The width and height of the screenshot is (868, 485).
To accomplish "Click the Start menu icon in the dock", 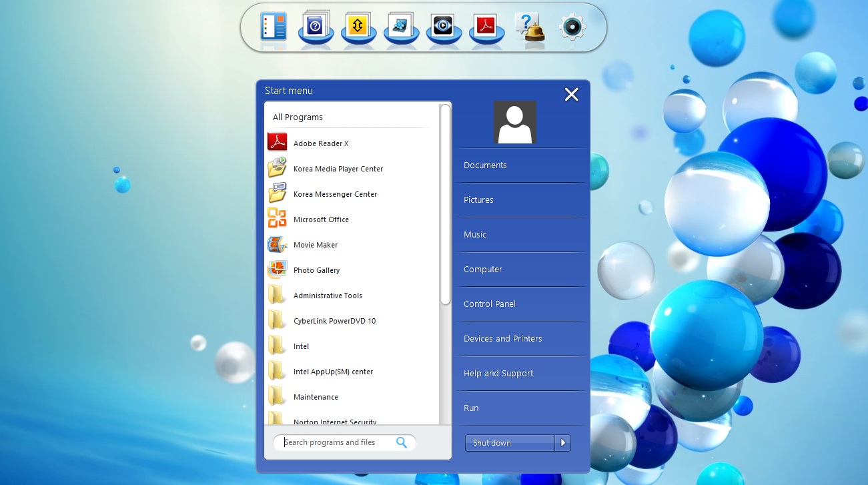I will (274, 27).
